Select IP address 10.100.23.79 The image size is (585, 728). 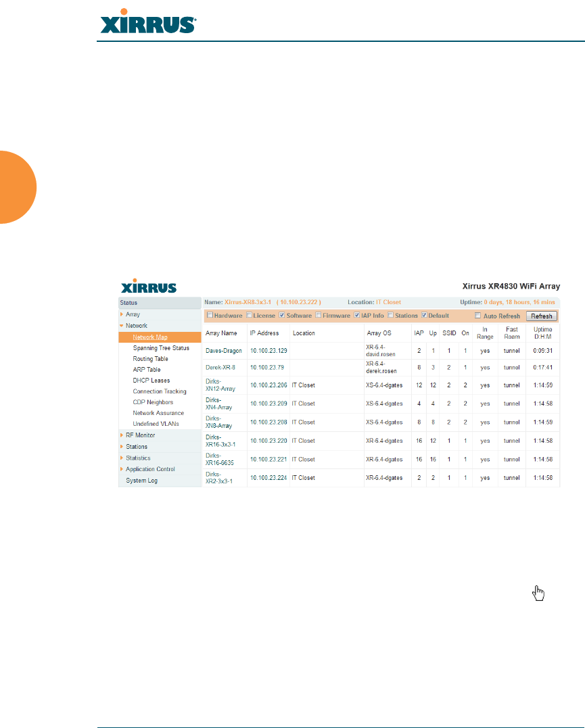click(266, 367)
